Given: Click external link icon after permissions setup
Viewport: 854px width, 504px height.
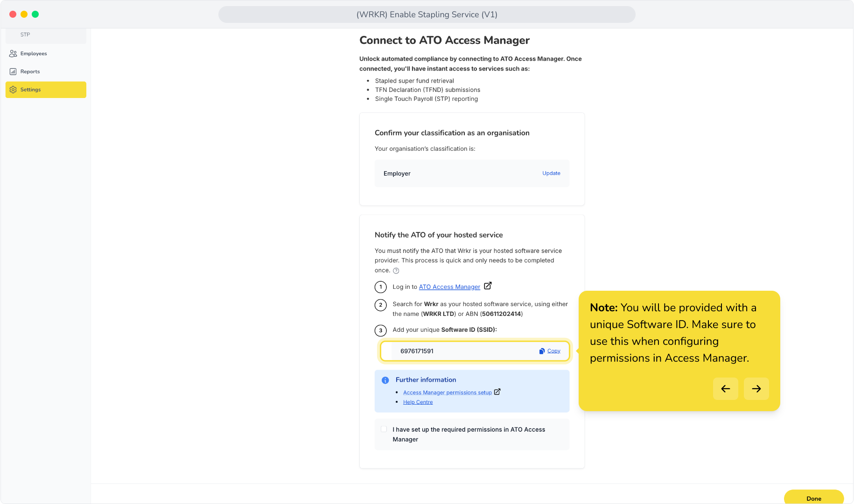Looking at the screenshot, I should point(497,392).
